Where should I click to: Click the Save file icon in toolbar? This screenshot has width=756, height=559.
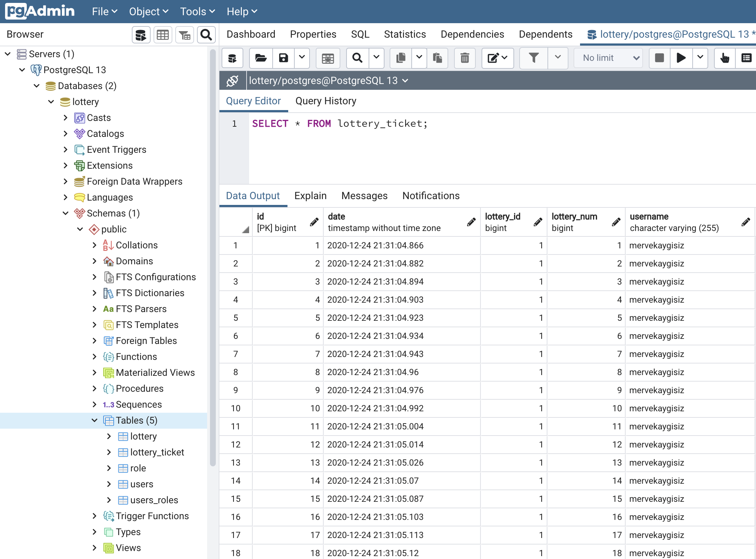coord(283,58)
